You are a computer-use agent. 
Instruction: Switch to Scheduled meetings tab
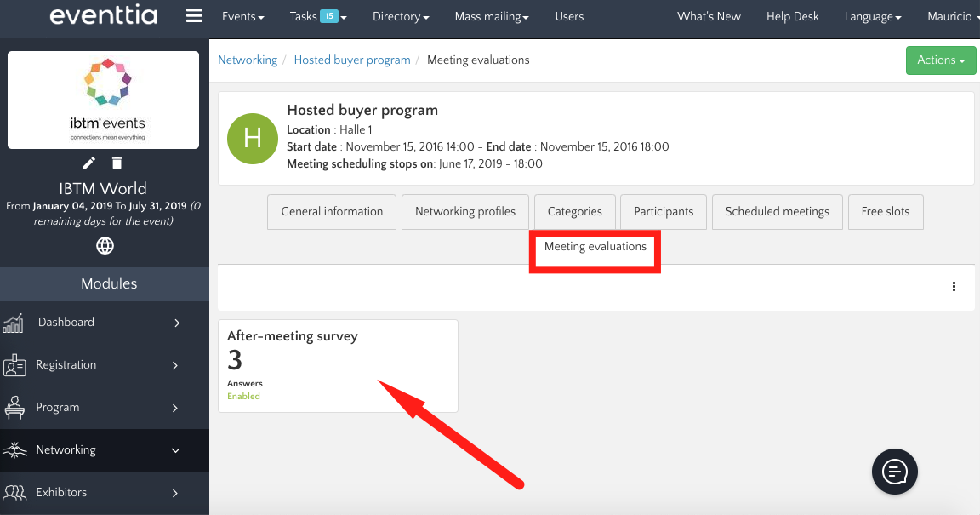[x=777, y=212]
